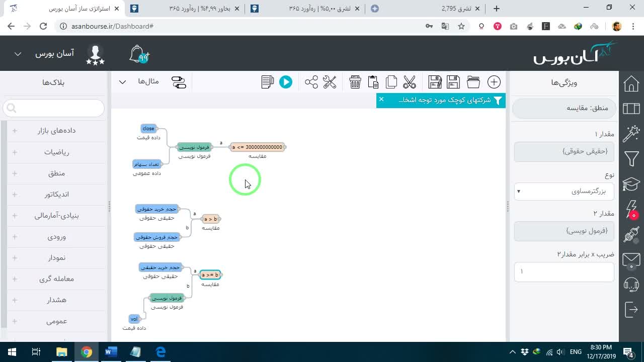
Task: Open the بزرگترمساوی comparison type dropdown
Action: (564, 192)
